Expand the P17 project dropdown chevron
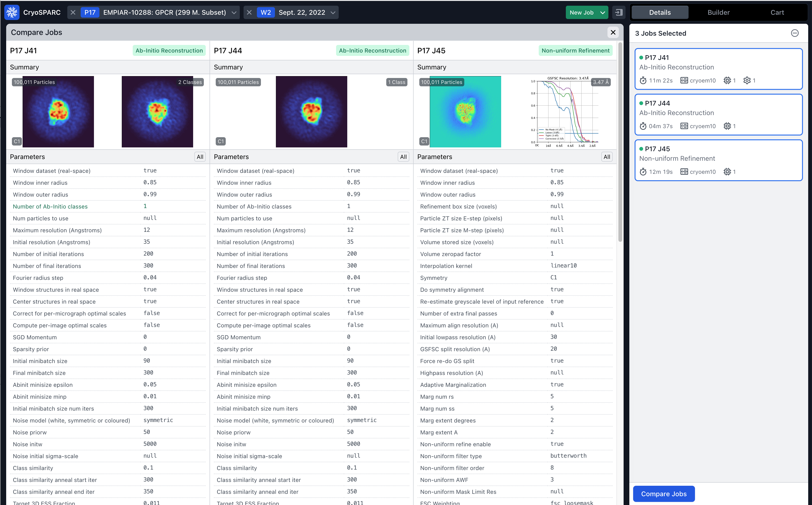The image size is (812, 505). (x=234, y=13)
